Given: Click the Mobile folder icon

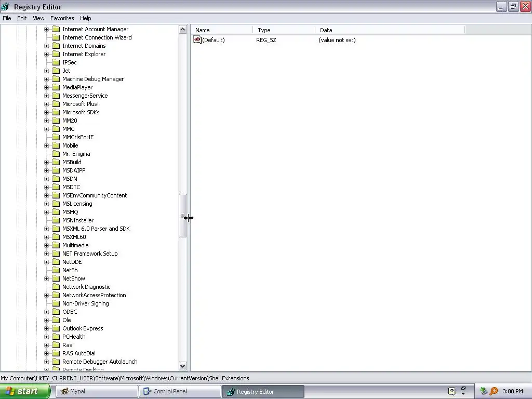Looking at the screenshot, I should click(56, 145).
